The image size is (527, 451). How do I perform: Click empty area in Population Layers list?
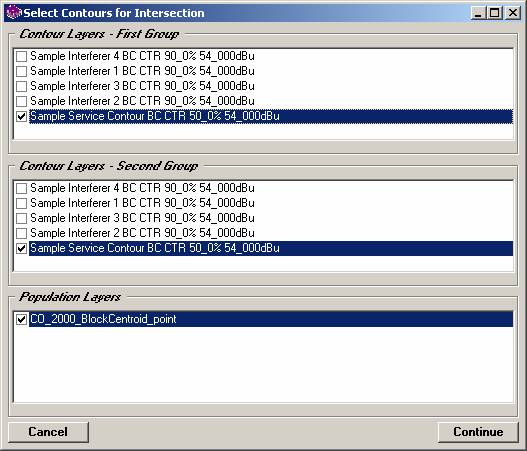point(264,364)
